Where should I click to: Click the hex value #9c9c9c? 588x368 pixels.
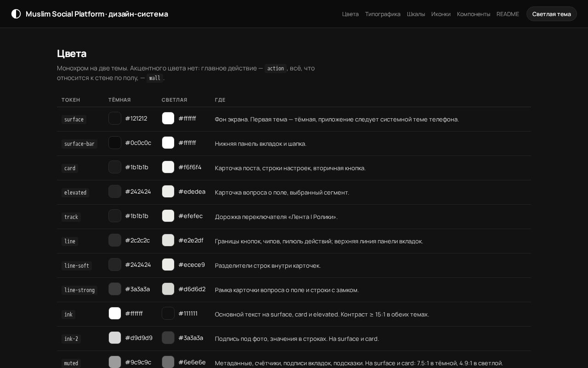click(x=138, y=362)
